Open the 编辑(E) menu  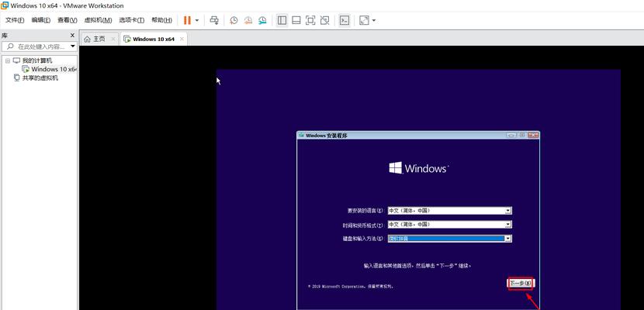tap(41, 20)
